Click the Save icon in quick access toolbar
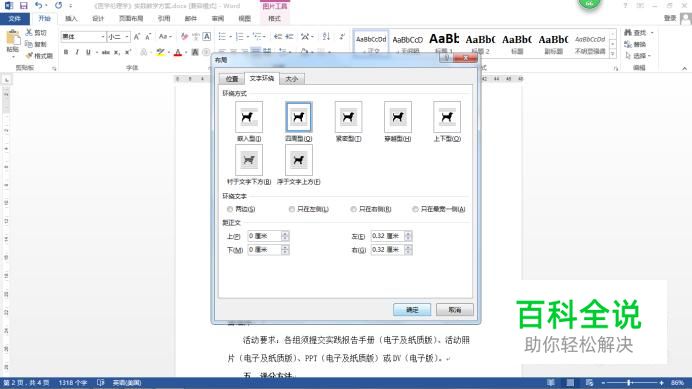The height and width of the screenshot is (389, 692). 23,6
